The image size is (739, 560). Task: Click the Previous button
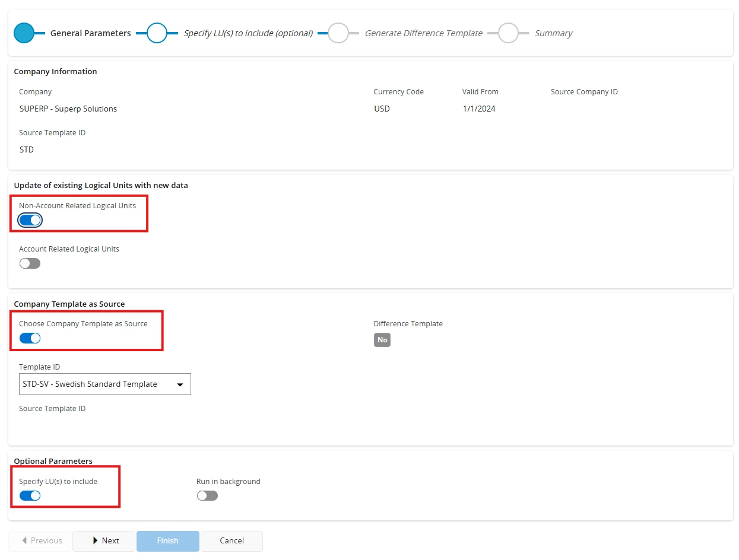[40, 541]
